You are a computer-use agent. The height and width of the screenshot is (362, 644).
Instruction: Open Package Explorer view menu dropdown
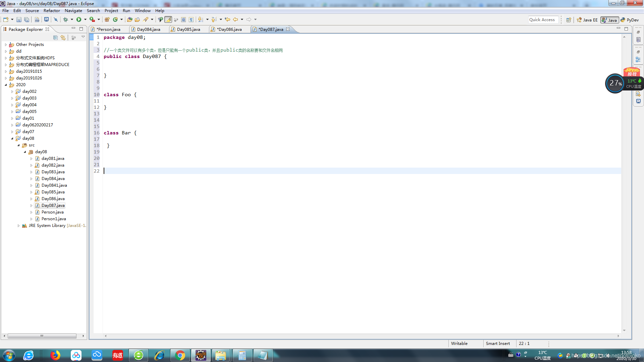point(83,37)
